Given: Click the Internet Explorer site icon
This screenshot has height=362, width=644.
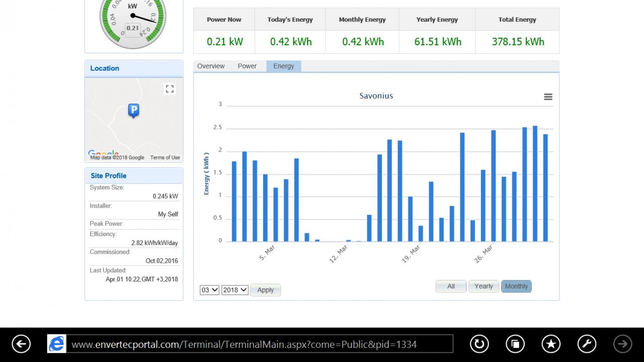Looking at the screenshot, I should coord(56,344).
